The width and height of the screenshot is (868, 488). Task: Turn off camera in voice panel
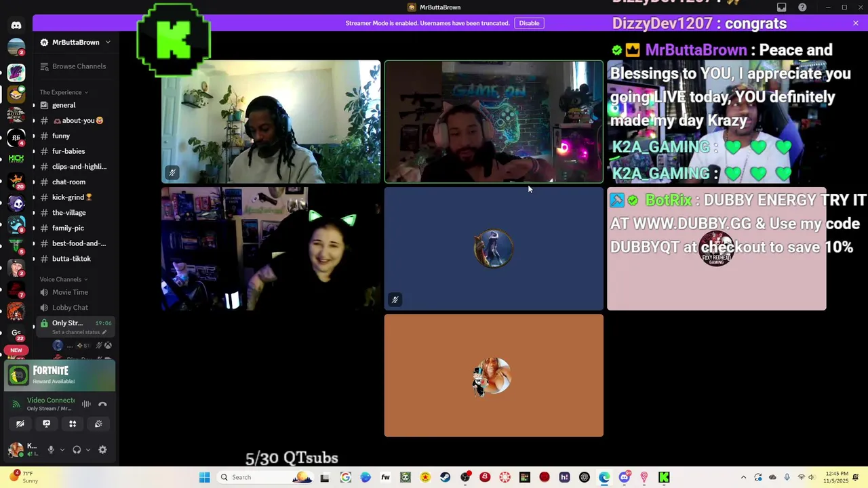click(x=20, y=424)
